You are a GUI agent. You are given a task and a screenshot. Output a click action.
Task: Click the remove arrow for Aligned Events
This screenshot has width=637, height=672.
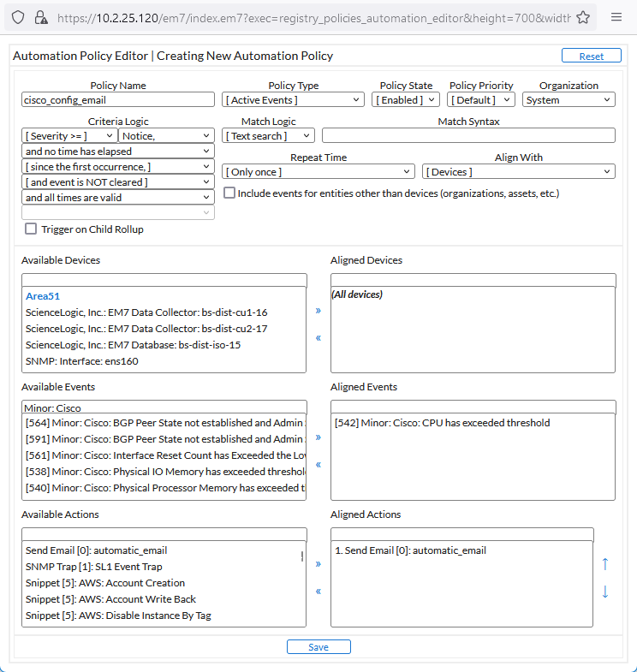click(x=318, y=464)
